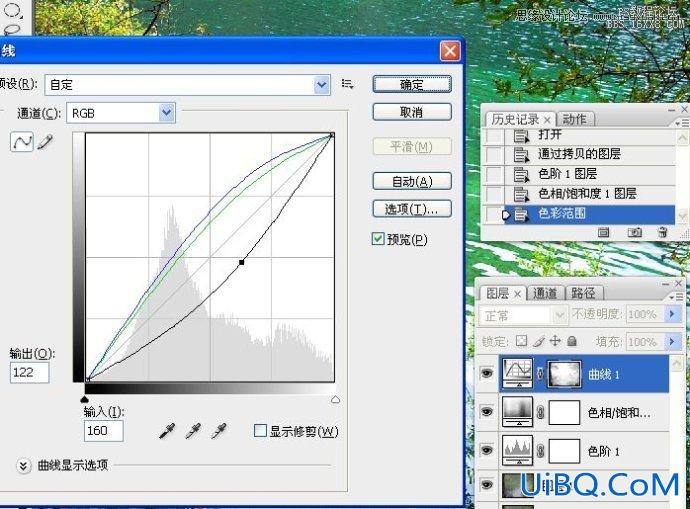Open the 填充 fill slider arrow
Viewport: 690px width, 509px height.
672,342
